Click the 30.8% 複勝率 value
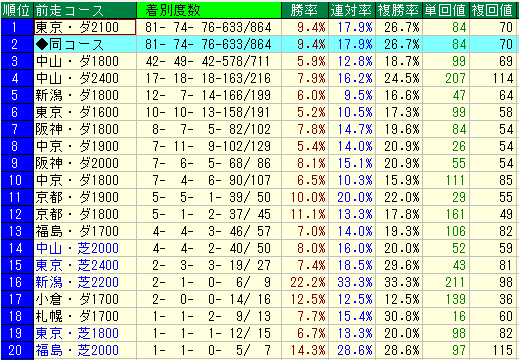The image size is (519, 360). [402, 316]
